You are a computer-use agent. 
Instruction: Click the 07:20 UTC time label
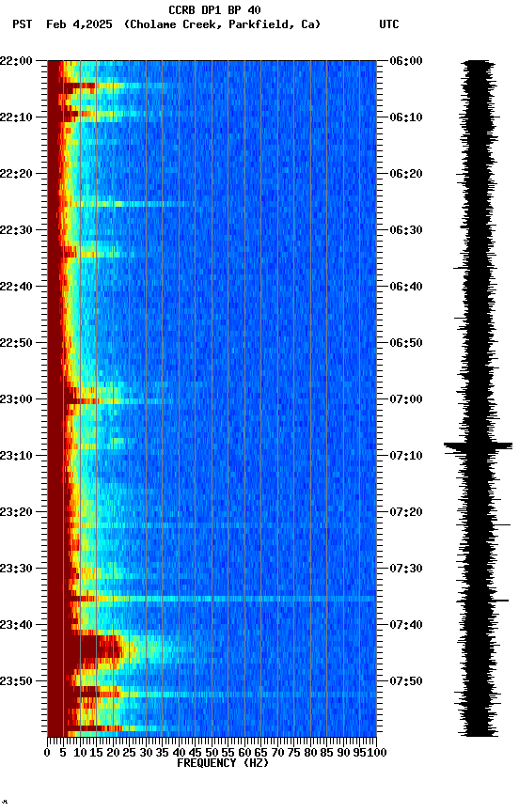coord(406,513)
